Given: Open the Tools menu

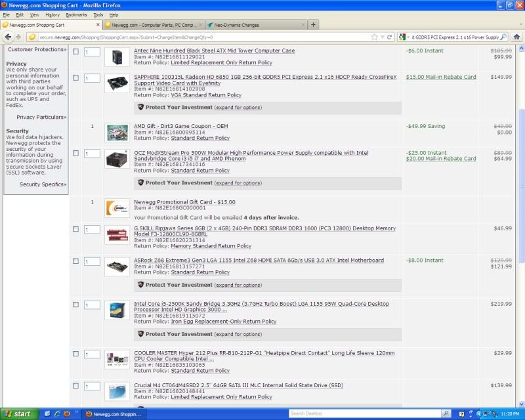Looking at the screenshot, I should pos(98,15).
